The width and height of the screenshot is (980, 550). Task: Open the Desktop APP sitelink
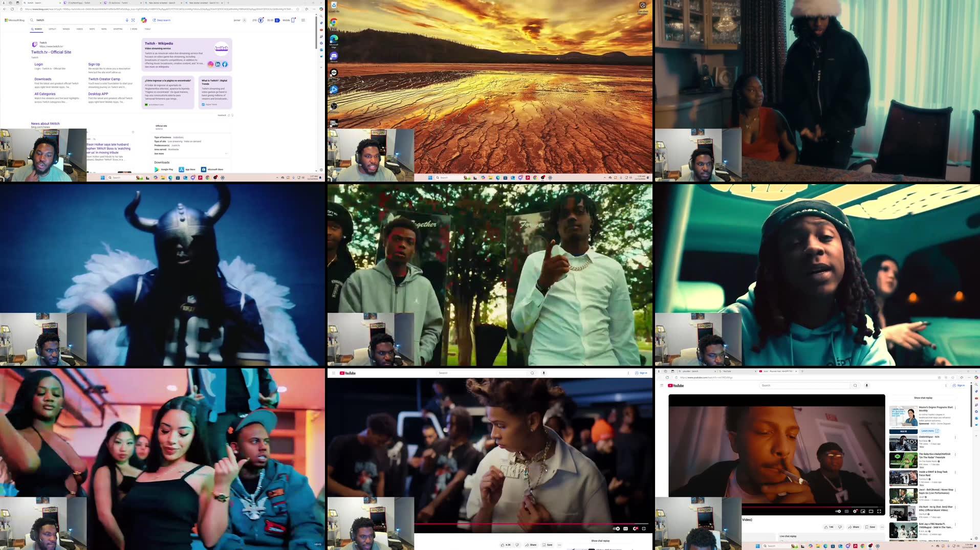tap(98, 94)
